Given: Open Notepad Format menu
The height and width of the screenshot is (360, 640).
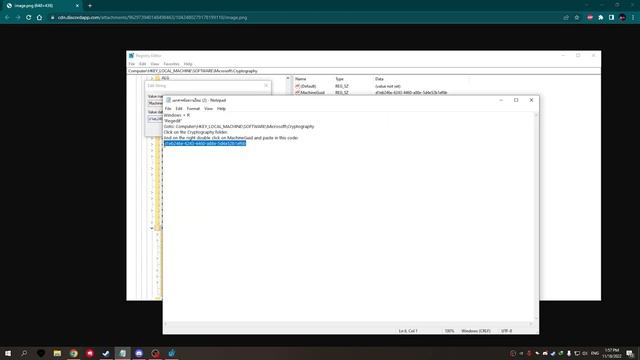Looking at the screenshot, I should point(193,109).
